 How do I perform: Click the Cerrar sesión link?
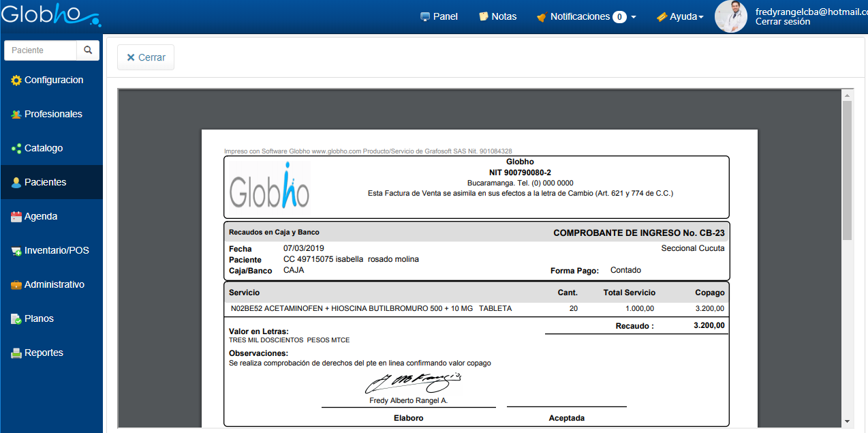click(783, 22)
